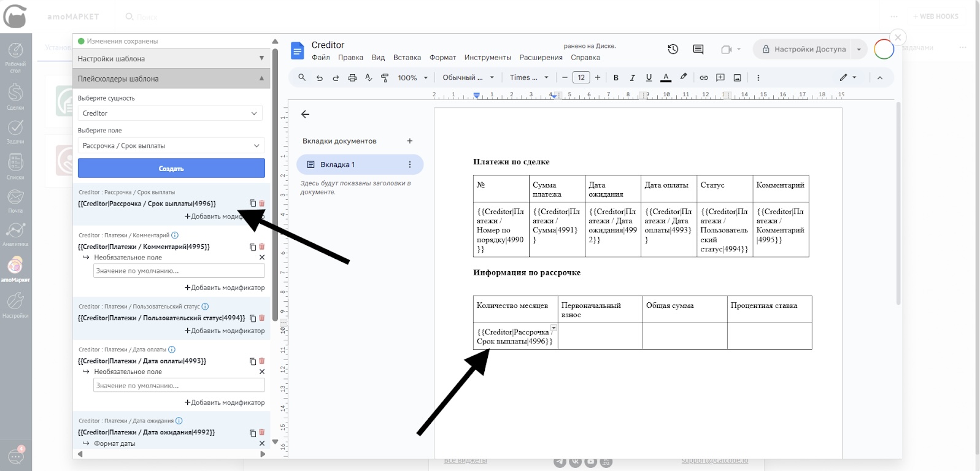Insert a link from the toolbar

coord(704,78)
